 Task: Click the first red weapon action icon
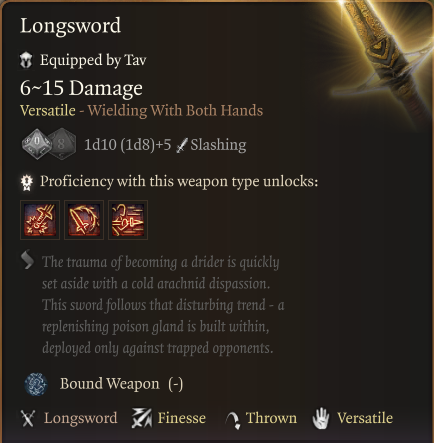(40, 220)
